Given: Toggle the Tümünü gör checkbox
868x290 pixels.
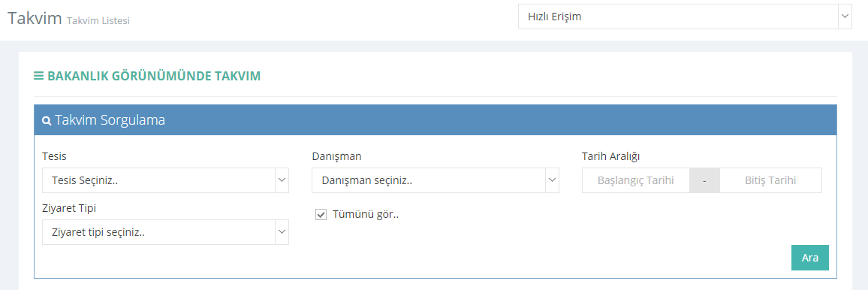Looking at the screenshot, I should tap(321, 215).
